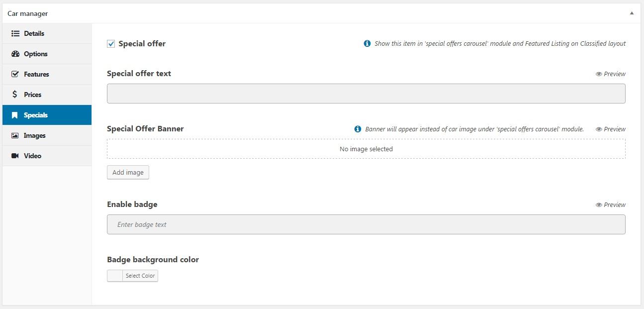Screen dimensions: 644x309
Task: Toggle Preview eye for Special Offer Banner
Action: (599, 129)
